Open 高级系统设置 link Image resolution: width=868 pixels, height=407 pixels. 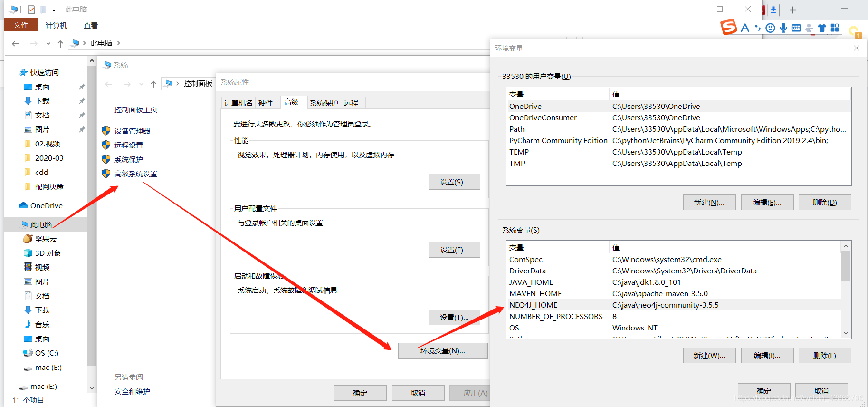coord(136,174)
